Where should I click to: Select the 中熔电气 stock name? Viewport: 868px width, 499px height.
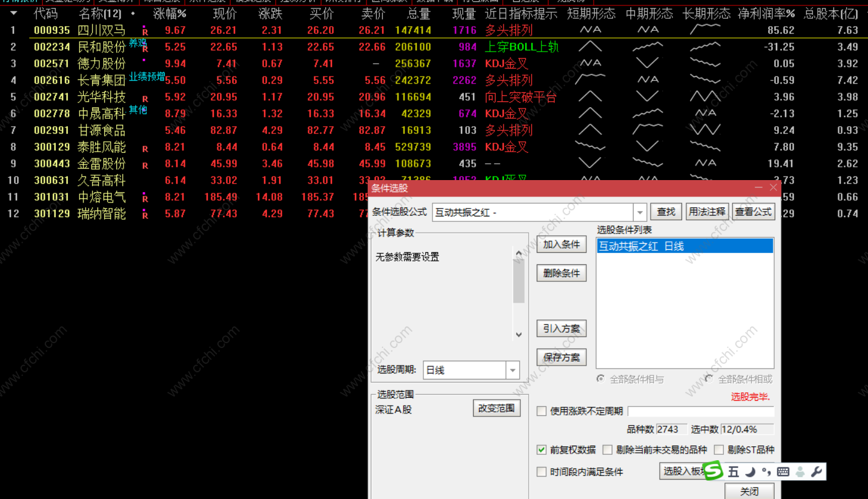(102, 197)
